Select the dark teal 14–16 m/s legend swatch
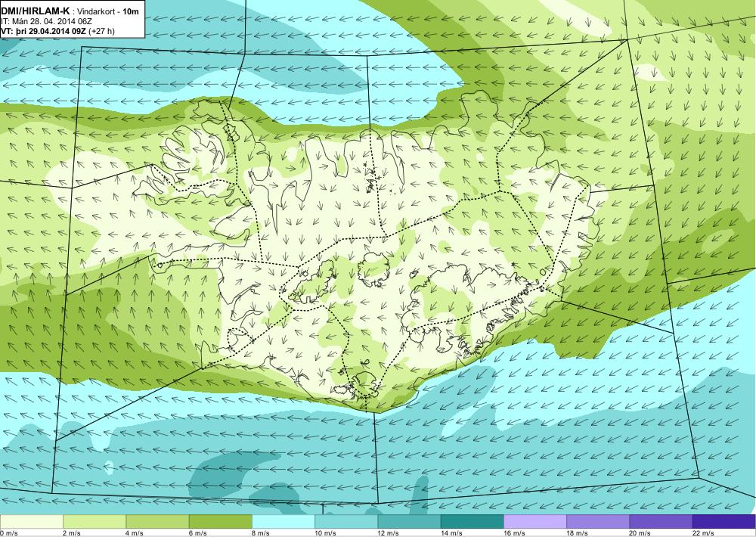Screen dimensions: 756x537 (x=472, y=522)
